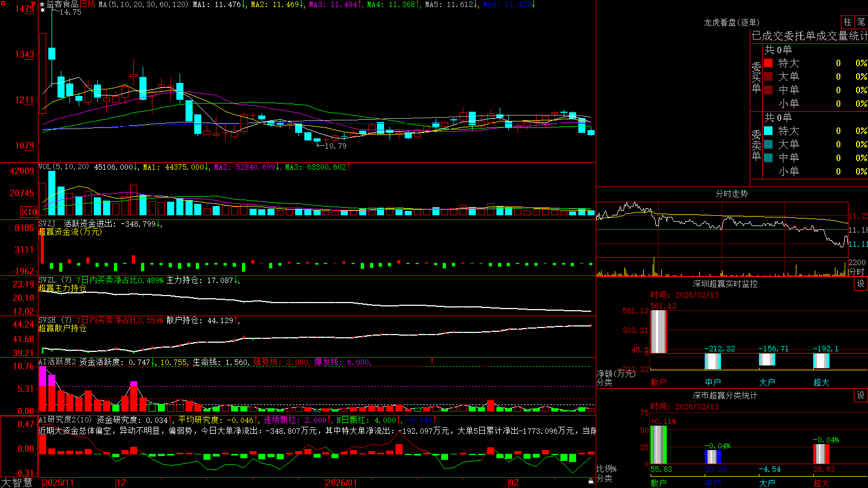Open VOL(5,10,20) indicator parameters

coord(63,167)
